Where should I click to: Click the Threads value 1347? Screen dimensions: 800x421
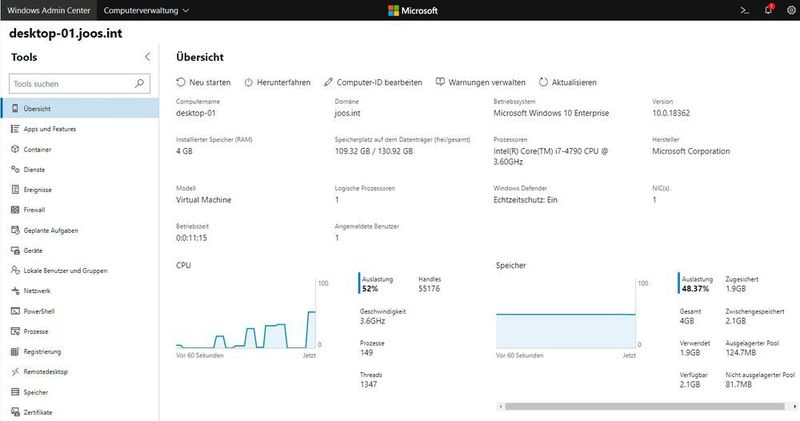pos(368,384)
